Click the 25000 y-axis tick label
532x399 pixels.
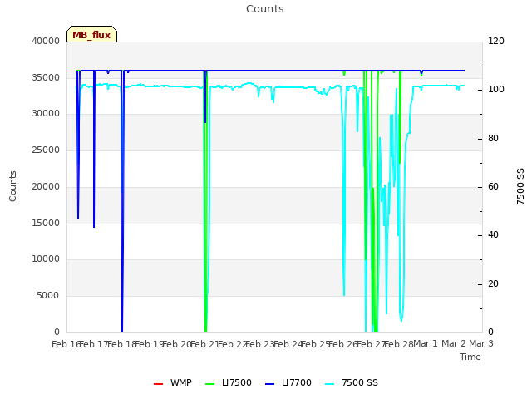[46, 150]
